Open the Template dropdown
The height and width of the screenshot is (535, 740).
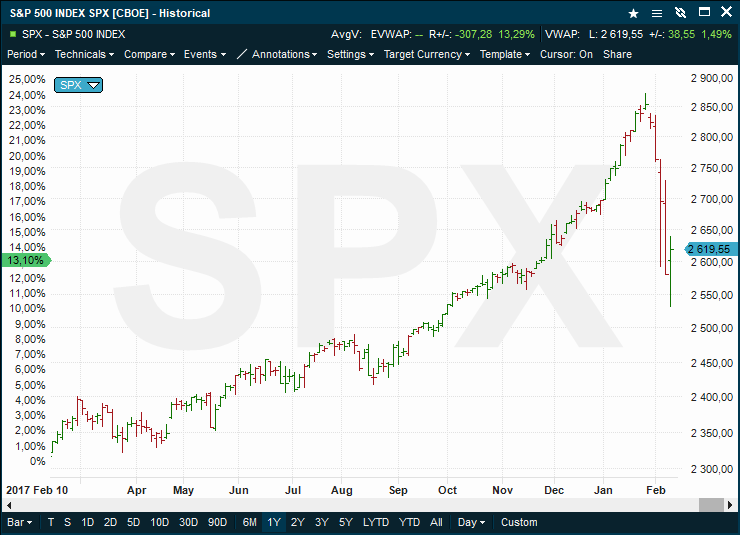(x=505, y=54)
